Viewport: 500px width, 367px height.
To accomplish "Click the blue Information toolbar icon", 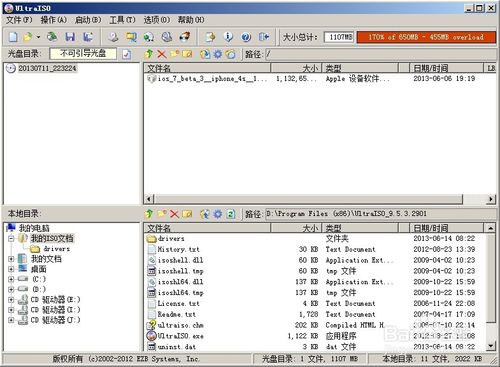I will pos(228,37).
